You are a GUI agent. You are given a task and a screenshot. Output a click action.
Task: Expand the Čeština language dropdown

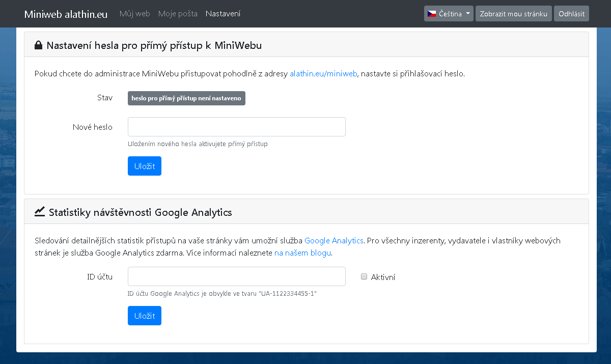click(449, 14)
